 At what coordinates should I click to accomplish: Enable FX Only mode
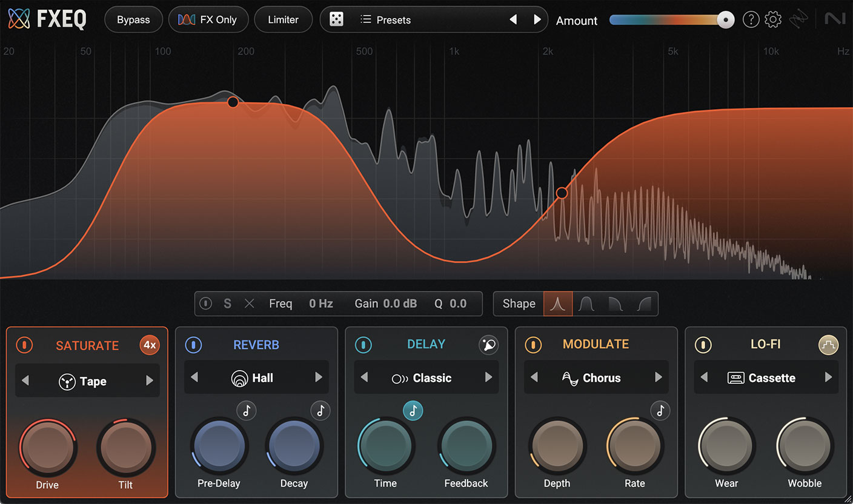coord(208,20)
